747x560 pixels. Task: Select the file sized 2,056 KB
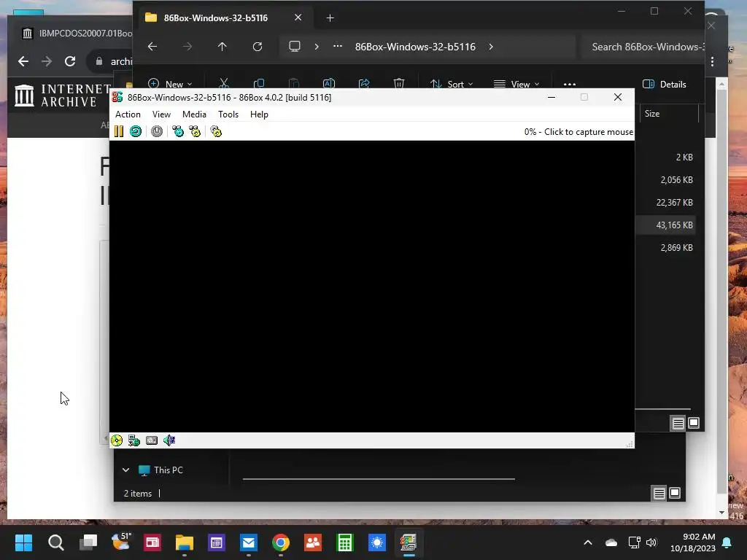pos(676,179)
